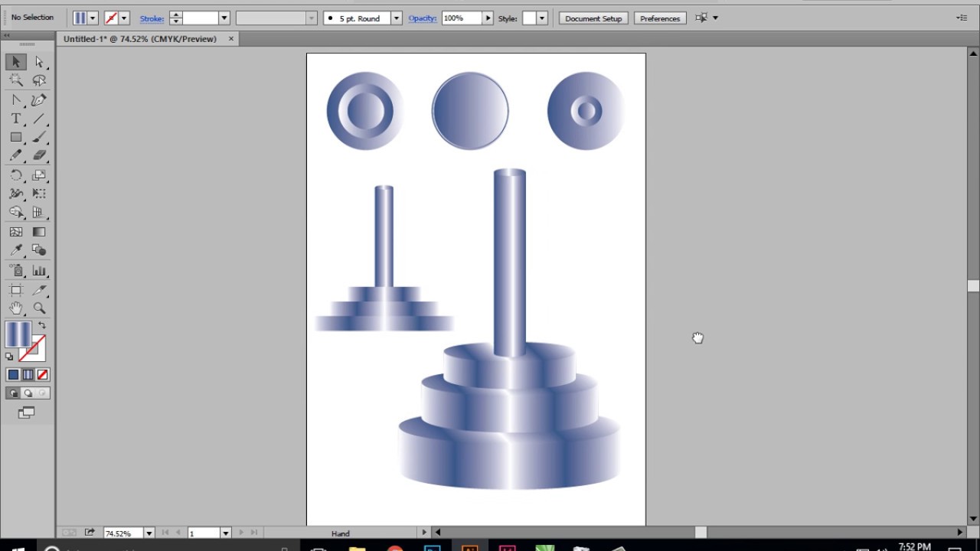Open the 5 pt. Round brush dropdown

tap(396, 18)
